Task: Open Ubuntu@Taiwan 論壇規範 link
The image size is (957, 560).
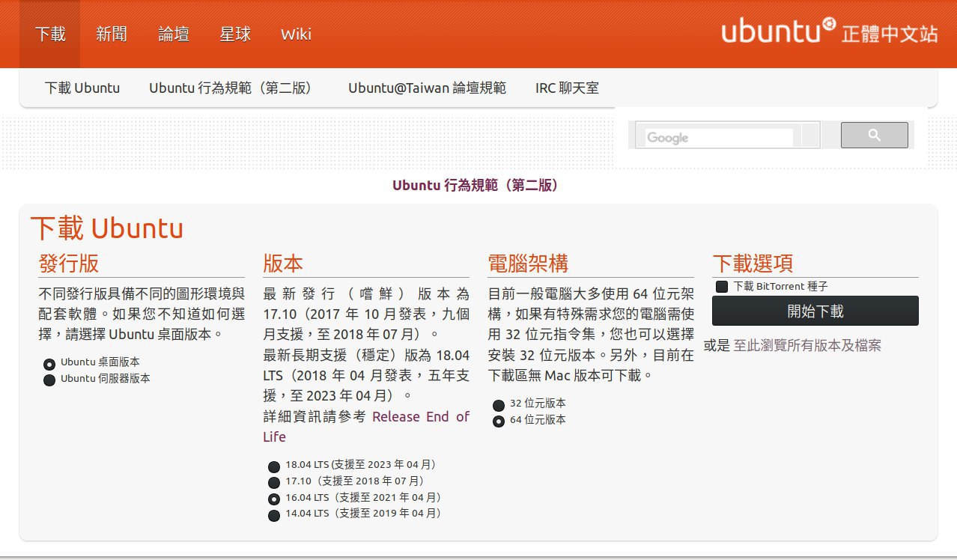Action: pyautogui.click(x=427, y=88)
